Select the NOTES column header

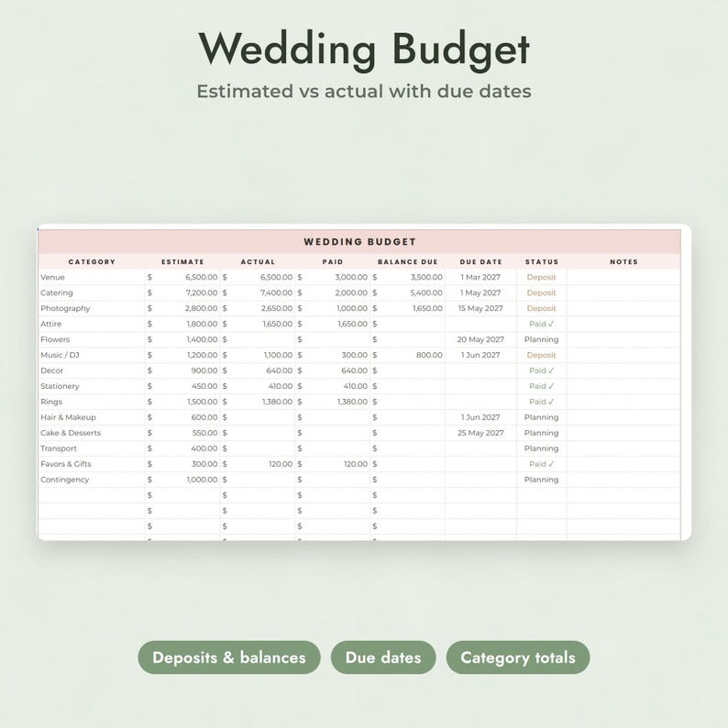(x=623, y=262)
